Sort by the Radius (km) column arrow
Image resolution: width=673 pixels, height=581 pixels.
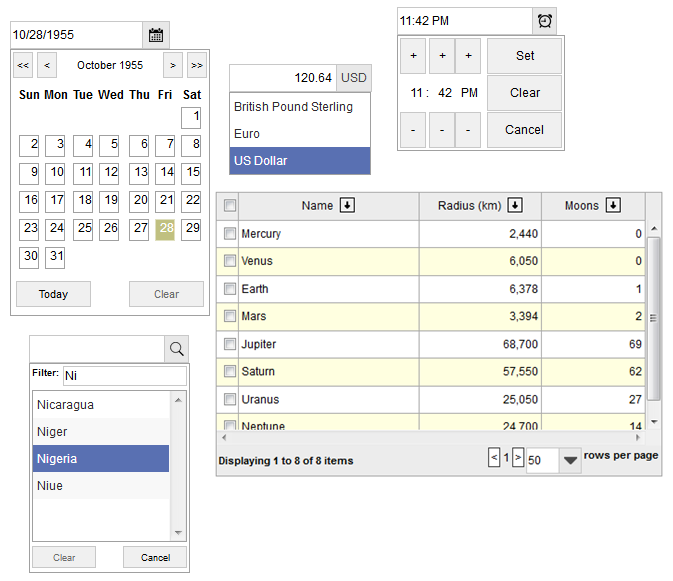pyautogui.click(x=515, y=206)
